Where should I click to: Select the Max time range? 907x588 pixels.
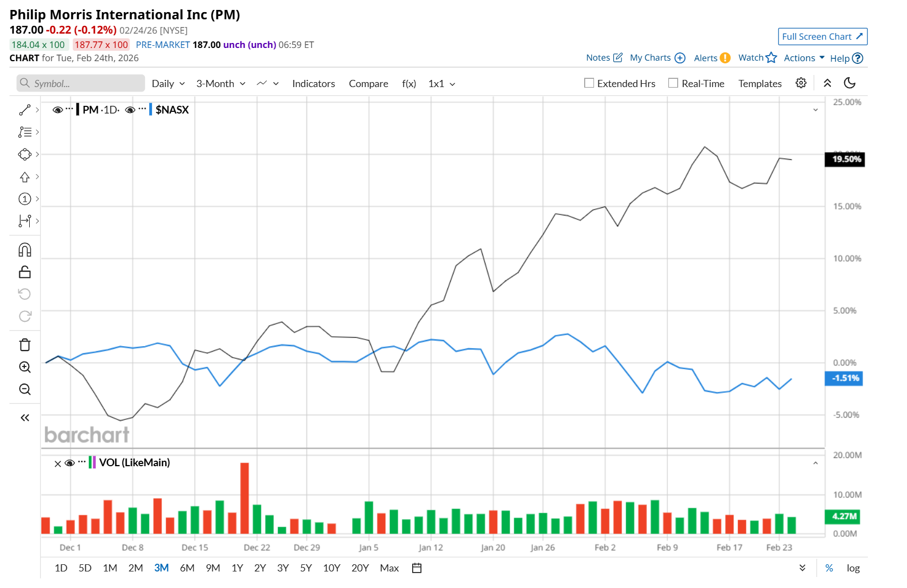(x=389, y=568)
